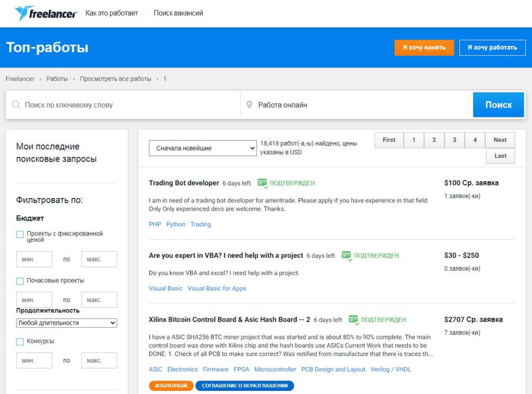Screen dimensions: 532x394
Task: Open Xilinx Bitcoin Control Board job
Action: coord(229,319)
